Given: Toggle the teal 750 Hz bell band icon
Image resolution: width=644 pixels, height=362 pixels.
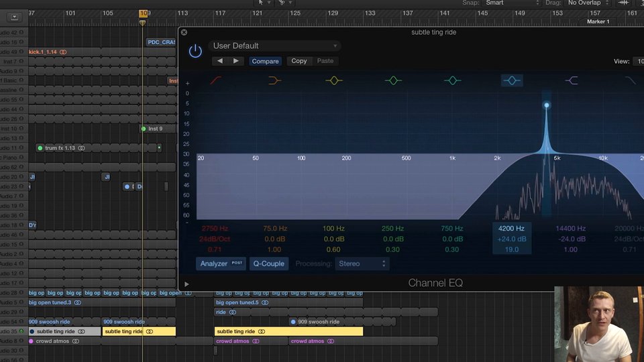Looking at the screenshot, I should (452, 80).
